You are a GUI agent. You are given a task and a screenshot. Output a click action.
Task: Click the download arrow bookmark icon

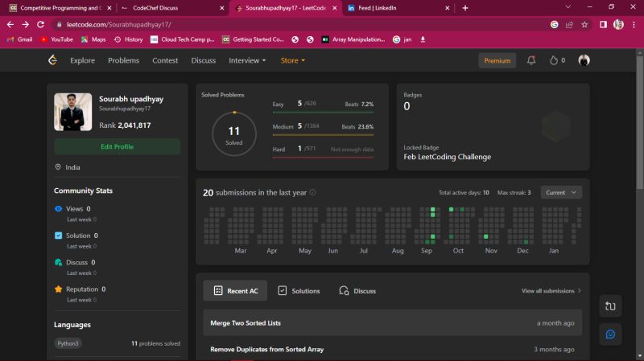coord(423,39)
